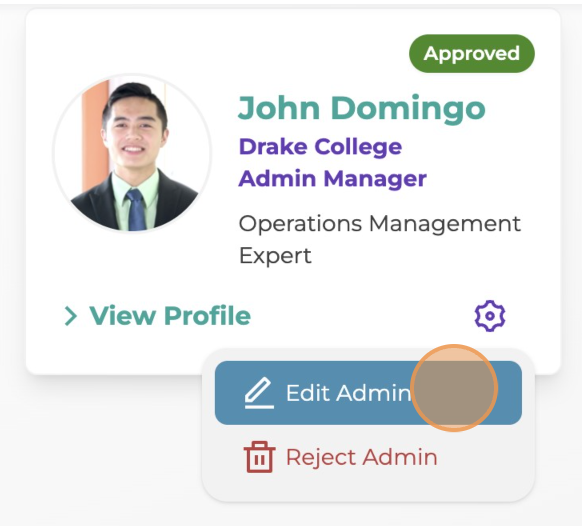Click the blue highlighted Edit Admin row background

coord(368,393)
